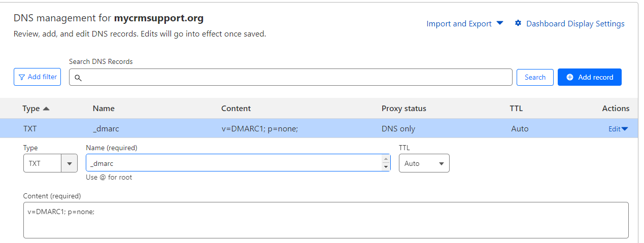The width and height of the screenshot is (644, 243).
Task: Click the Add filter button
Action: point(37,77)
